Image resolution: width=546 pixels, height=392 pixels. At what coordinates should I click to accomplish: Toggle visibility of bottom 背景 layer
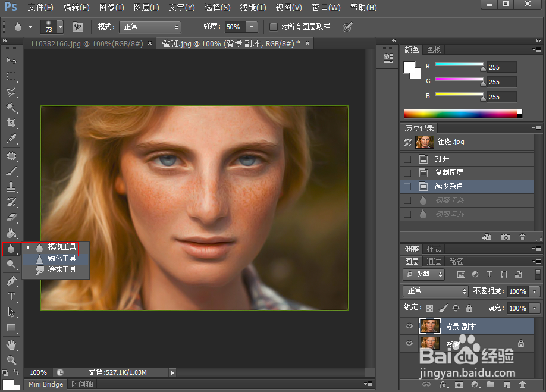[409, 343]
